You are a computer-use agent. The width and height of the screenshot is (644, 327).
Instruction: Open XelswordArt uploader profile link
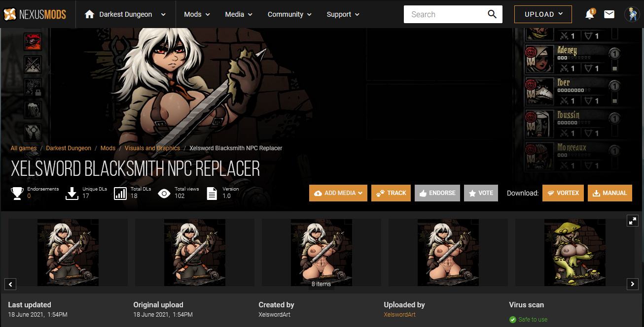click(399, 314)
